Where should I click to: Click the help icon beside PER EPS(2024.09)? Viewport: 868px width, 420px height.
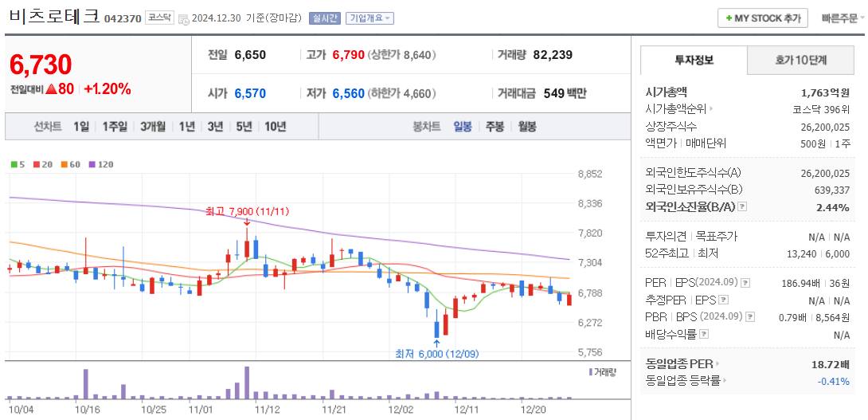[x=745, y=283]
